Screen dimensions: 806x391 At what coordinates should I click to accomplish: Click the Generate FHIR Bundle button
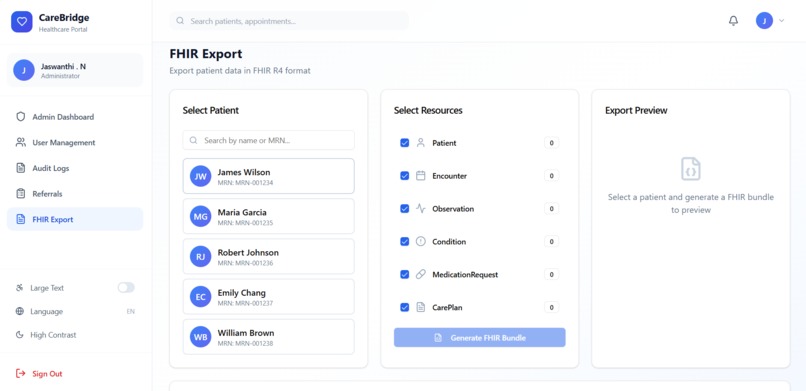[480, 338]
